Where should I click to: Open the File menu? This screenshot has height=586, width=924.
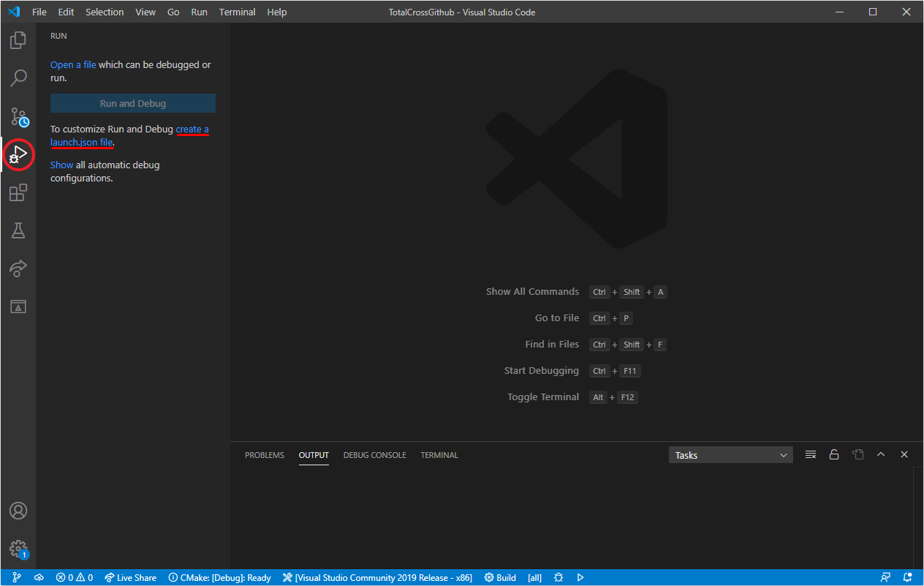click(39, 12)
